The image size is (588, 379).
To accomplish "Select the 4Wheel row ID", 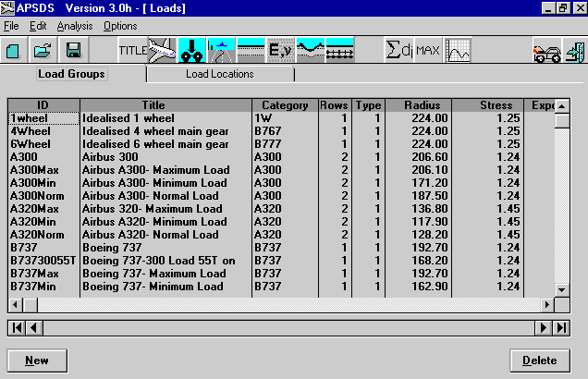I will click(43, 131).
